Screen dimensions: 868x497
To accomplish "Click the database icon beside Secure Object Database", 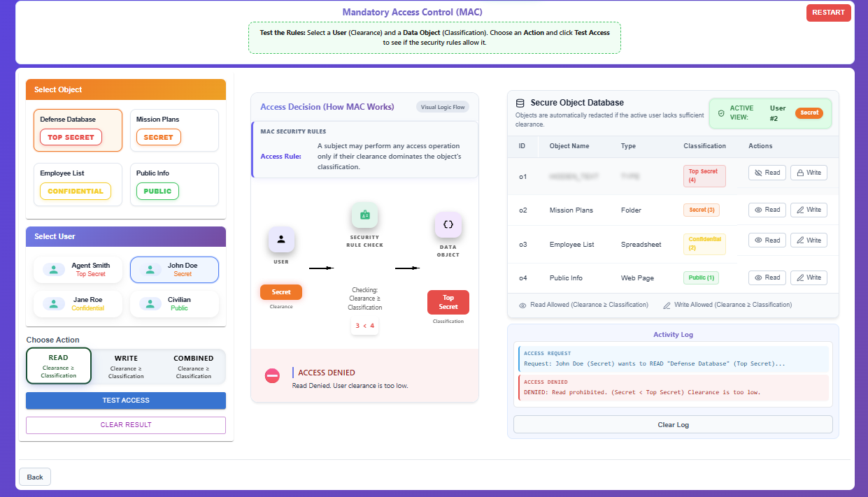I will coord(520,103).
